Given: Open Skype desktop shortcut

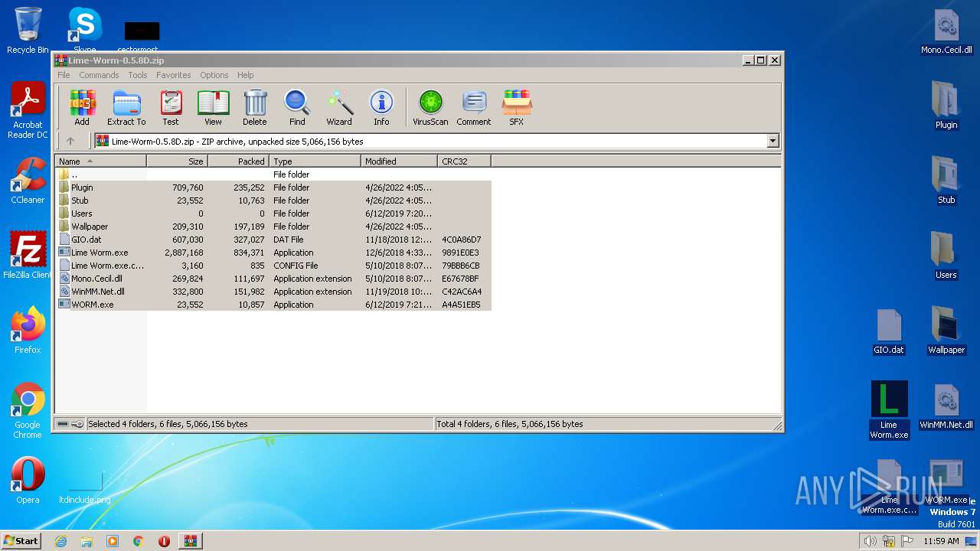Looking at the screenshot, I should tap(84, 31).
